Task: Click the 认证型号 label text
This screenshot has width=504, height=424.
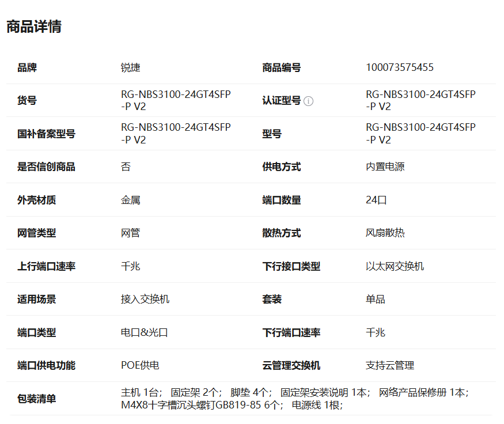Action: 281,101
